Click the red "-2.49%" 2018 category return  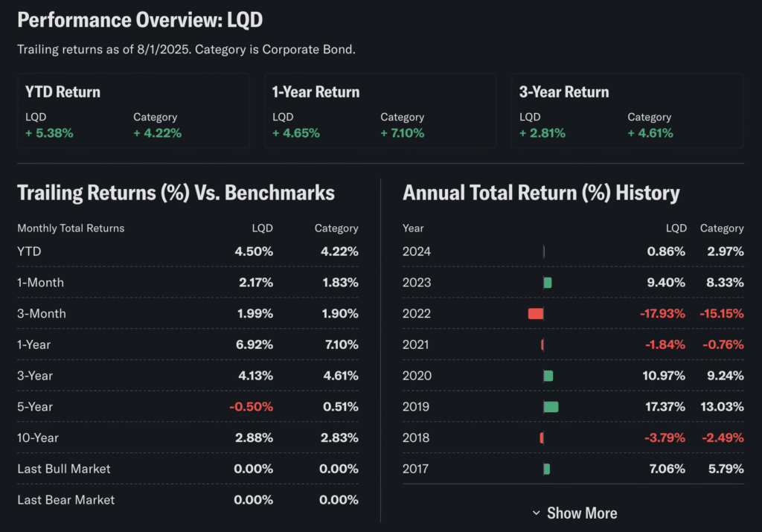(723, 438)
